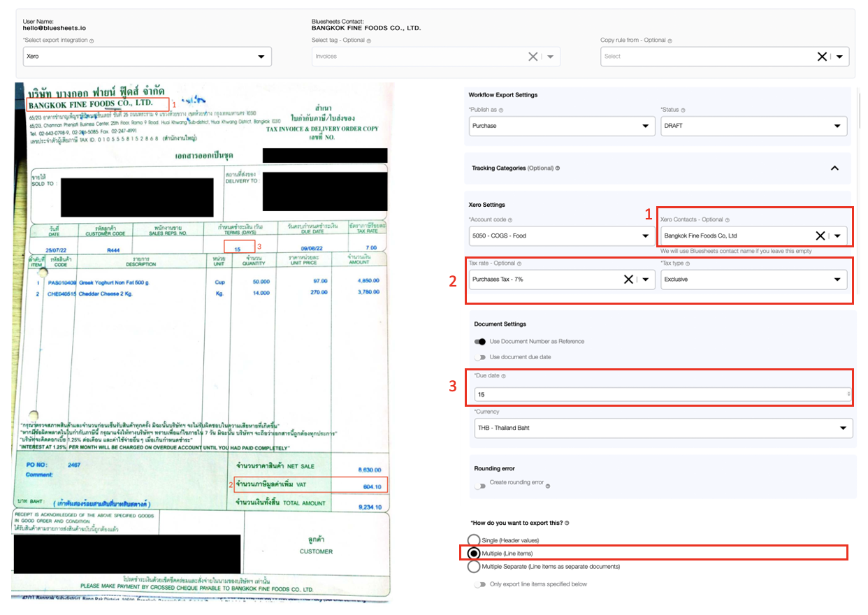The image size is (868, 615).
Task: Click the Due date number stepper arrows
Action: [x=849, y=395]
